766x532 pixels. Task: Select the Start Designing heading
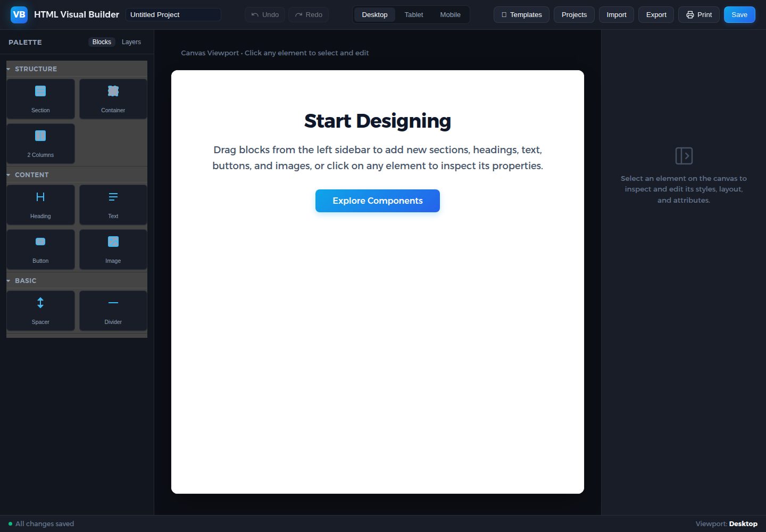tap(378, 121)
